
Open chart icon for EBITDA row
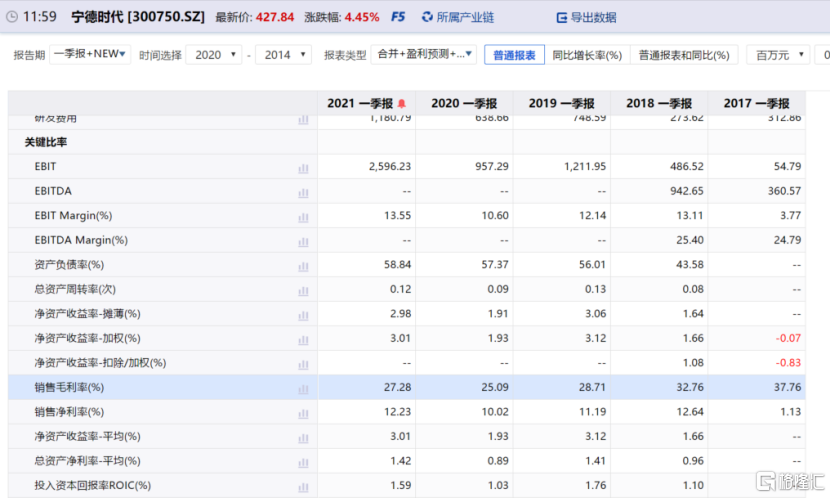tap(303, 193)
